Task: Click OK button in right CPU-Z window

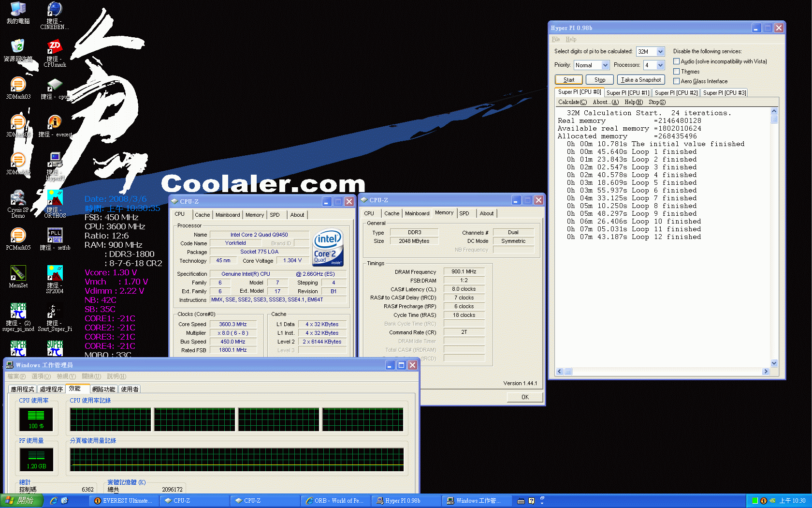Action: [x=525, y=397]
